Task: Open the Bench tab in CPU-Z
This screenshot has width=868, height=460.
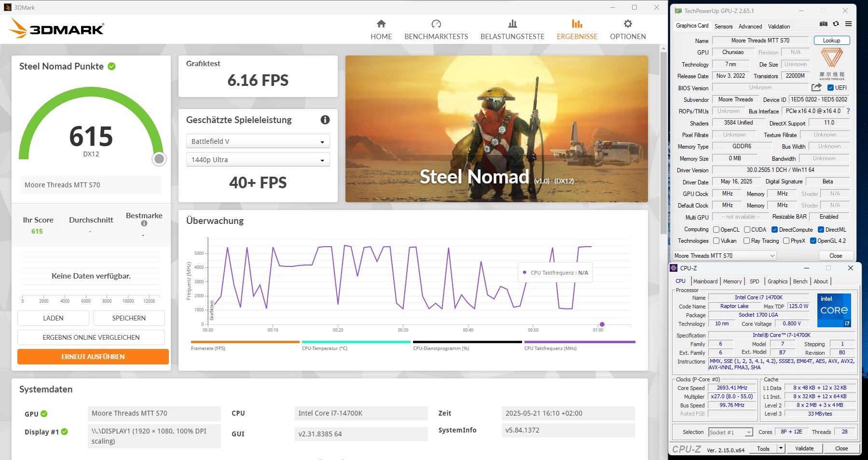Action: click(x=800, y=281)
